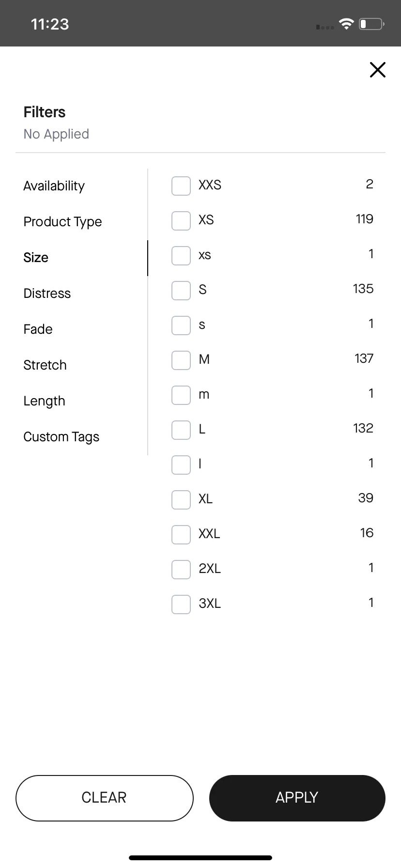Check the 3XL size checkbox
Image resolution: width=401 pixels, height=868 pixels.
(x=181, y=604)
